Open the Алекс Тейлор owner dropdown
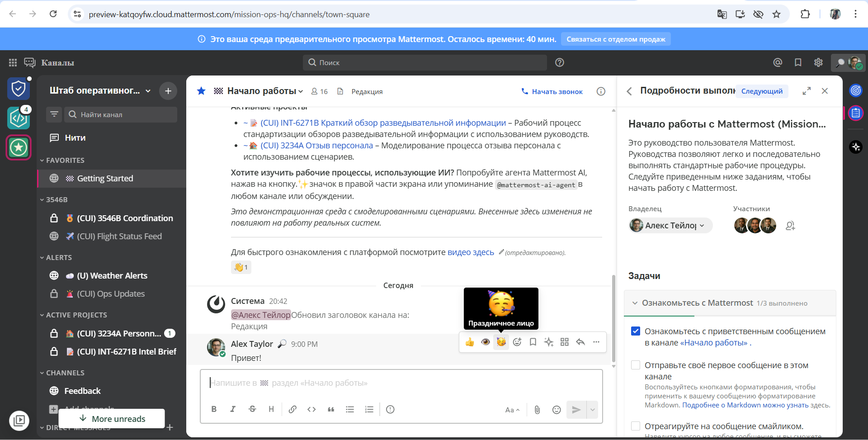The width and height of the screenshot is (868, 440). pos(702,225)
